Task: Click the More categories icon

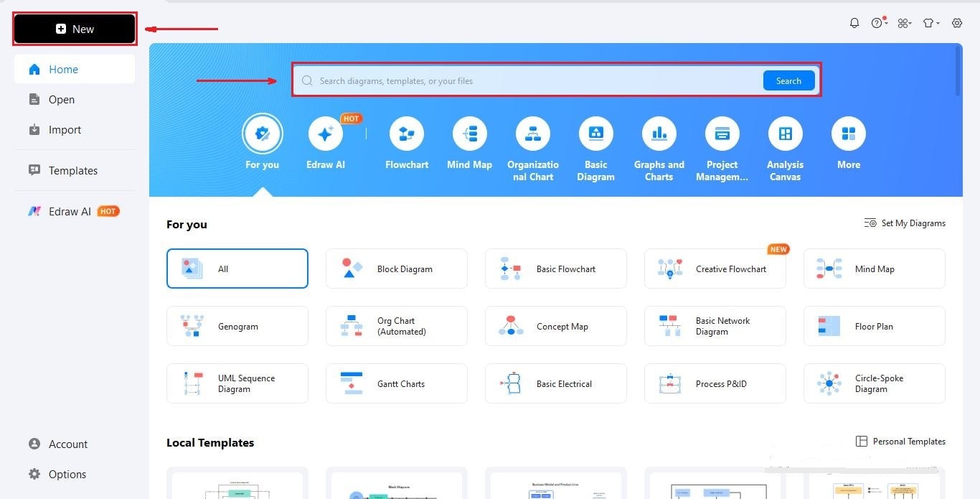Action: coord(848,134)
